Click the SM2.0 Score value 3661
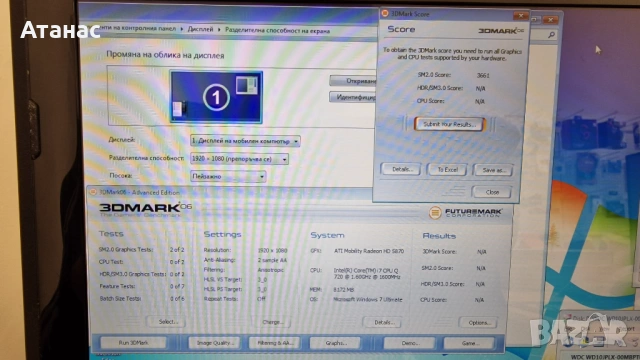Image resolution: width=640 pixels, height=360 pixels. click(x=483, y=75)
